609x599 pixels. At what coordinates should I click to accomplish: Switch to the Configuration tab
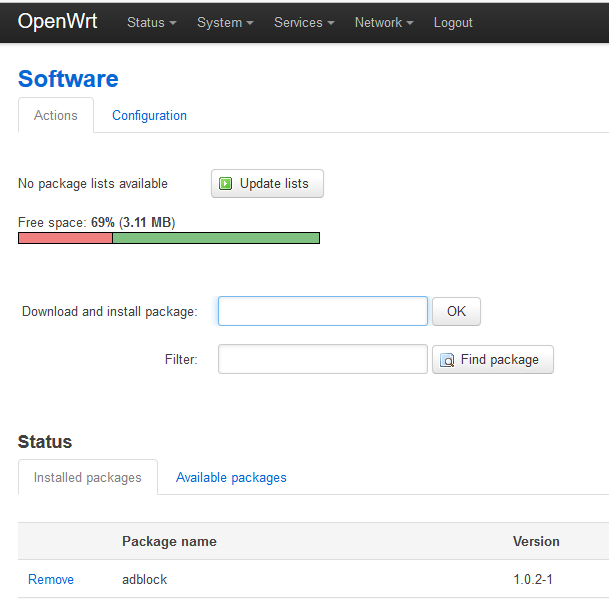pos(149,115)
